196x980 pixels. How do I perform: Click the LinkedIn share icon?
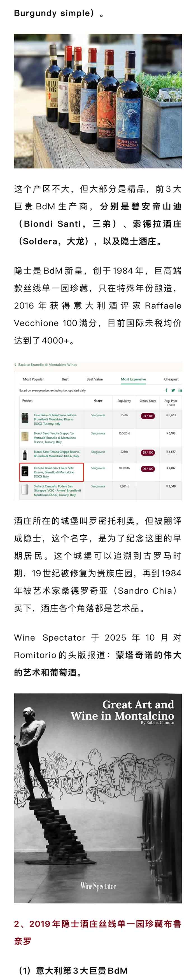point(180,390)
